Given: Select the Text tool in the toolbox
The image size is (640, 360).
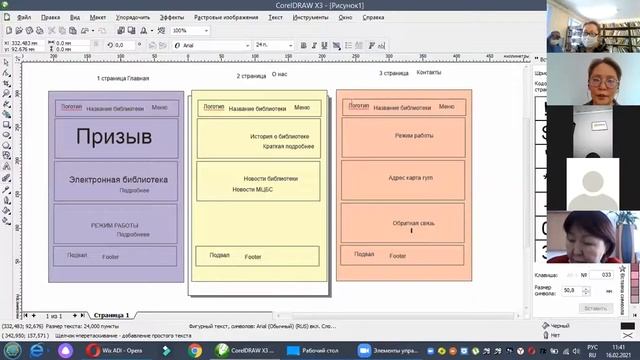Looking at the screenshot, I should coord(6,167).
